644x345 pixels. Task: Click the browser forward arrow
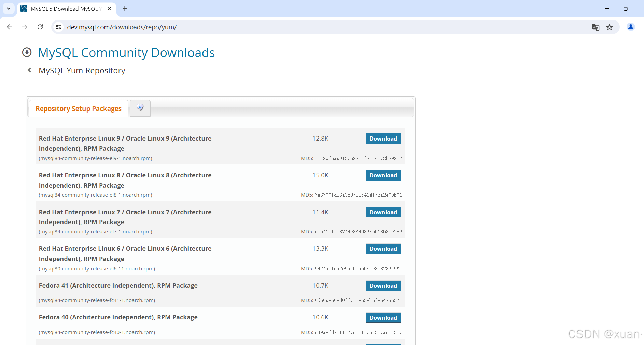tap(25, 27)
